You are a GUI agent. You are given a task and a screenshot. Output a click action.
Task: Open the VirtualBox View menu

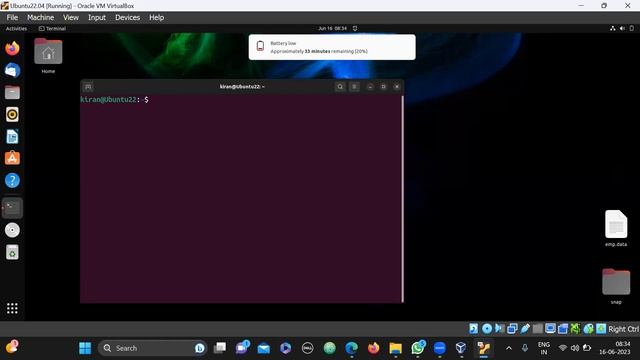coord(71,18)
